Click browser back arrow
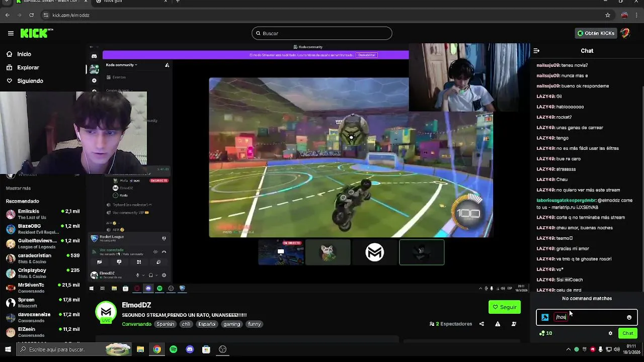 click(8, 15)
